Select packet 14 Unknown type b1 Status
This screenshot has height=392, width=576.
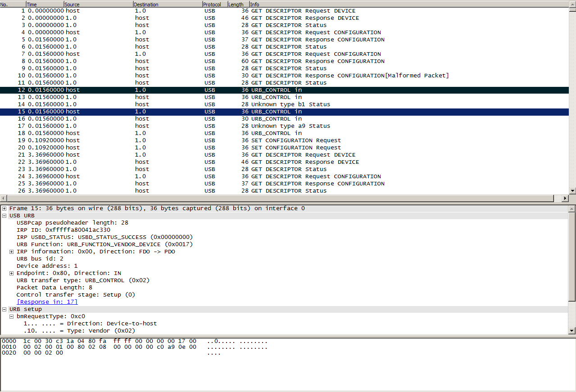270,104
